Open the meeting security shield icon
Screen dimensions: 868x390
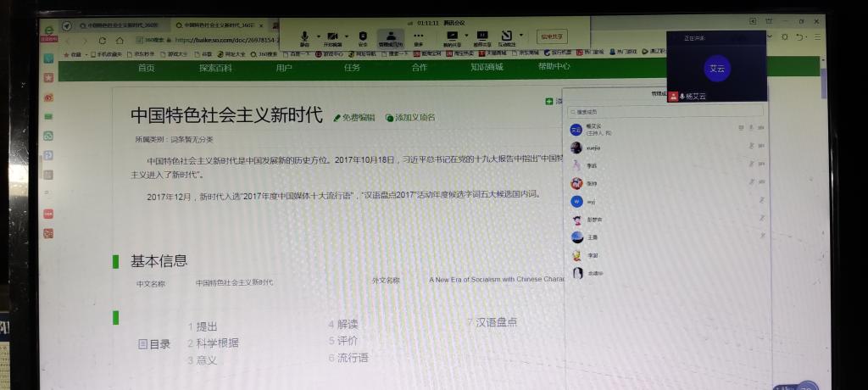(363, 36)
